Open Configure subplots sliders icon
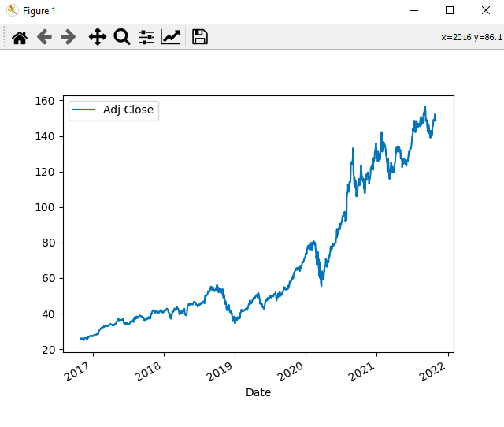 [x=146, y=37]
